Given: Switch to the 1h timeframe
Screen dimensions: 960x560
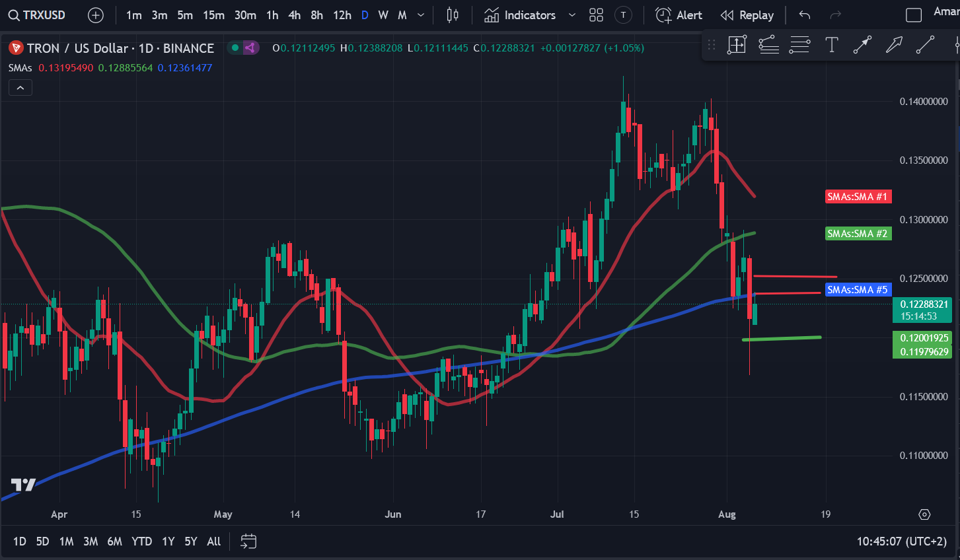Looking at the screenshot, I should tap(272, 15).
